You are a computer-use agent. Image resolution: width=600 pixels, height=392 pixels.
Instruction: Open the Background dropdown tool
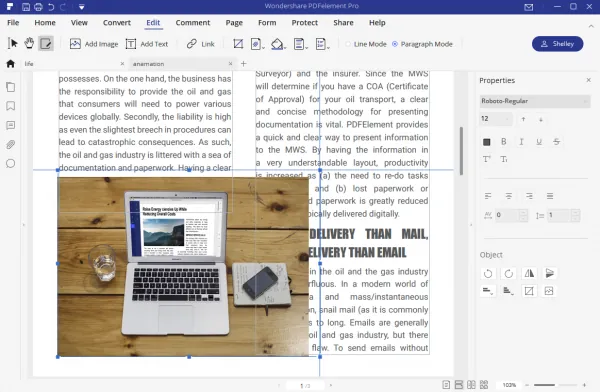click(x=278, y=44)
